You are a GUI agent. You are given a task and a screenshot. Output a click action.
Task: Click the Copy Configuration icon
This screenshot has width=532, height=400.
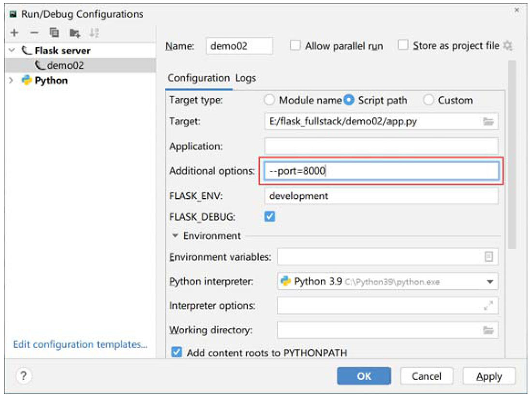[54, 33]
